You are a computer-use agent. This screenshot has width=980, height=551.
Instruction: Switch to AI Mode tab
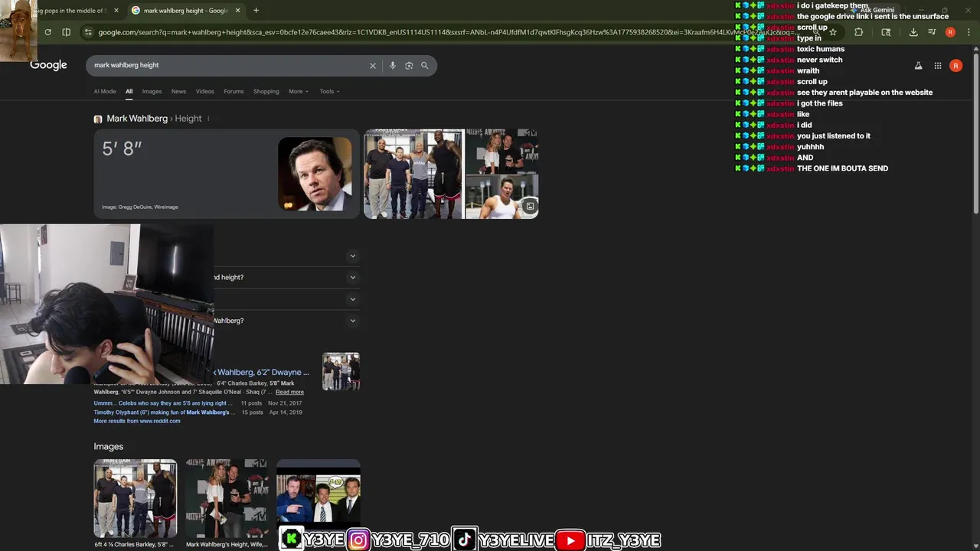click(105, 92)
